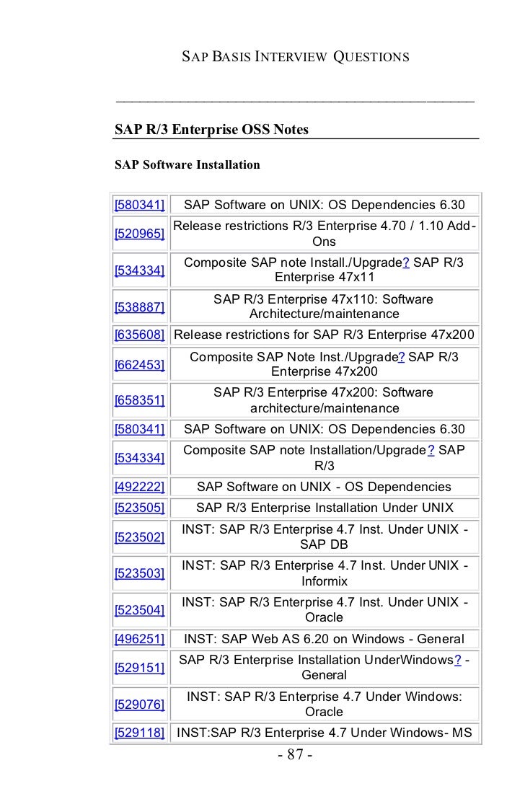
Task: Open note [534334] beside 'Enterprise 47x11' description
Action: (x=139, y=270)
